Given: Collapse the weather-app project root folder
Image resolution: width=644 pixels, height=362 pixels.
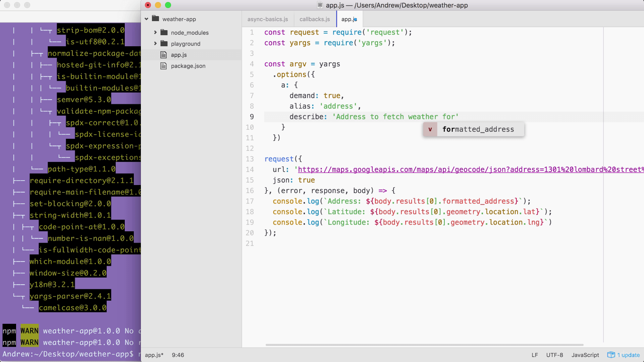Looking at the screenshot, I should [x=146, y=19].
